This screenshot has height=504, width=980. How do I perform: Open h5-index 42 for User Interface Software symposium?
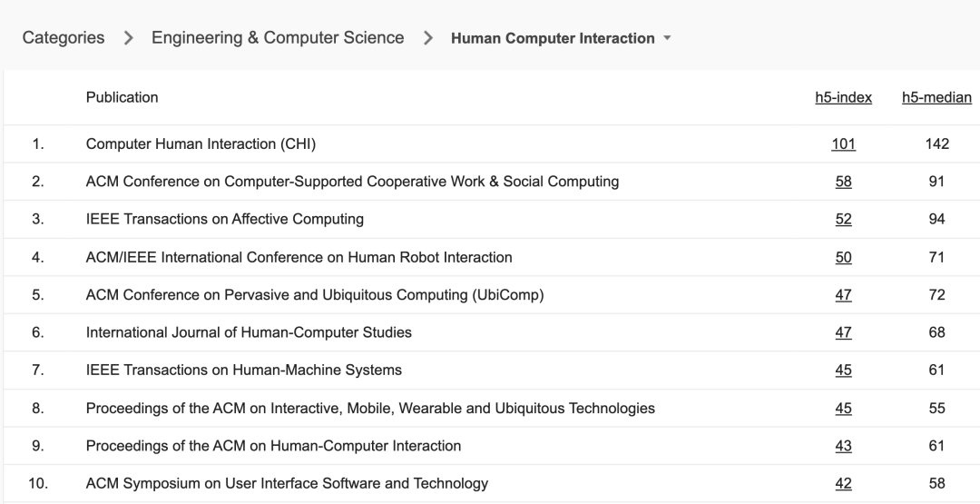(843, 484)
